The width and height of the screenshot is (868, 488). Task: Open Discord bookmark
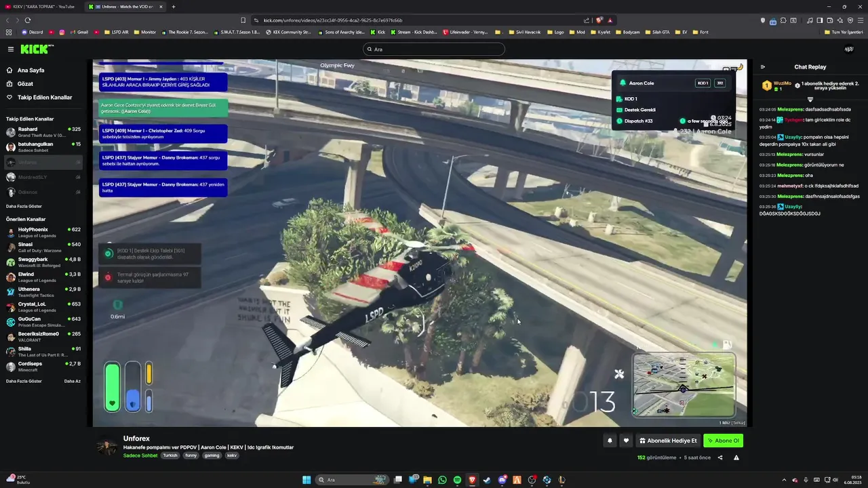pyautogui.click(x=31, y=32)
